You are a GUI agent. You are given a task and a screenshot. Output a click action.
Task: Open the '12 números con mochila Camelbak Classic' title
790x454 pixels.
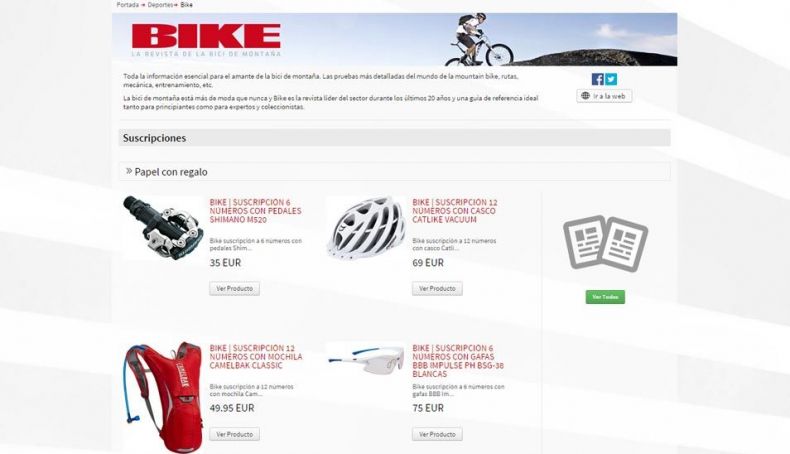point(256,357)
